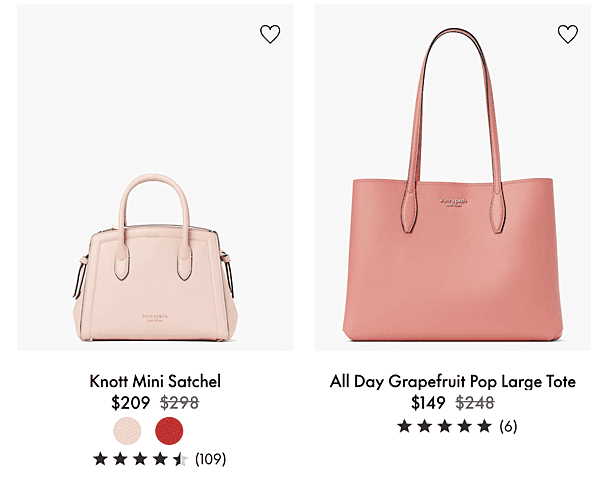Click the satchel star rating
The height and width of the screenshot is (490, 600).
(x=140, y=459)
